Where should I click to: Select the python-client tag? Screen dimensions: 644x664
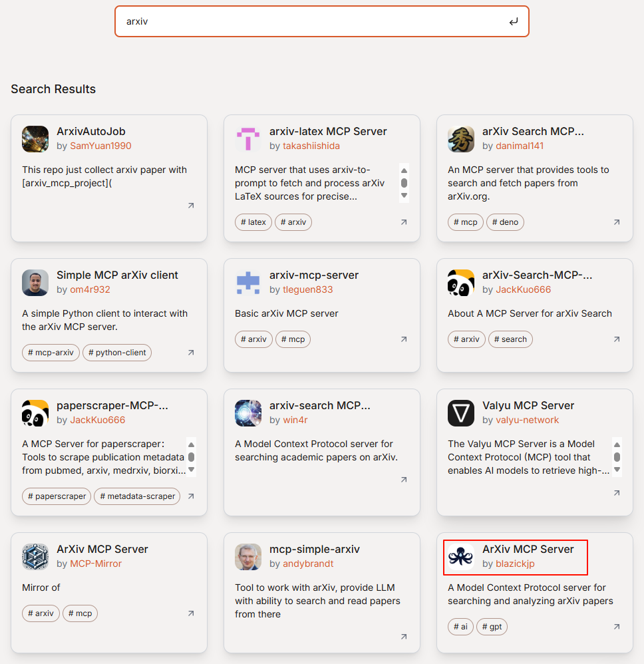pos(117,353)
